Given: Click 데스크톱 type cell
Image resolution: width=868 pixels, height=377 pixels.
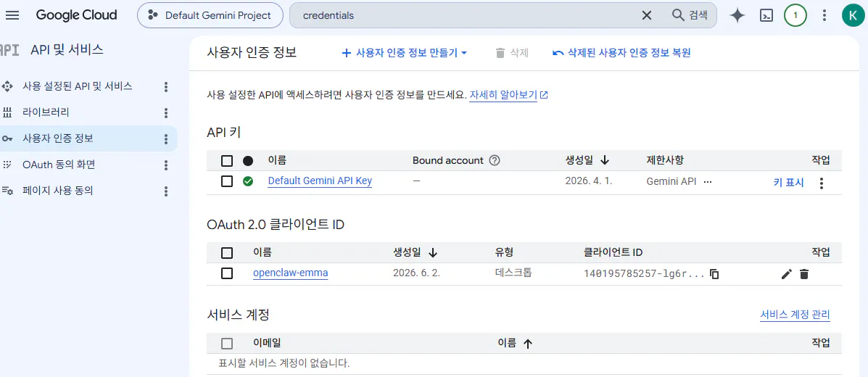Looking at the screenshot, I should tap(513, 273).
